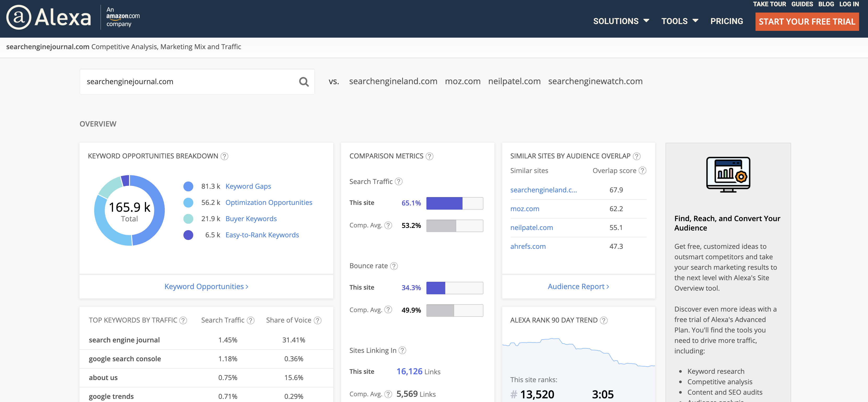Click the Optimization Opportunities legend color dot

(x=188, y=203)
